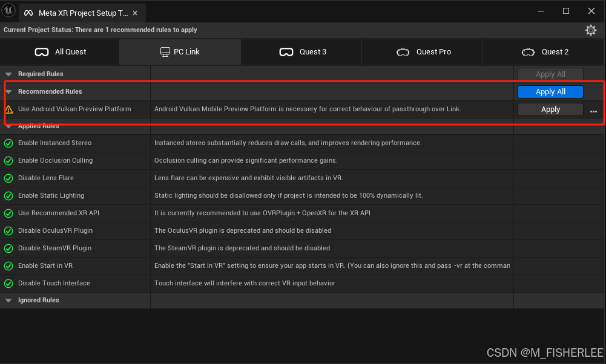Click the Meta logo on window tab

[28, 13]
